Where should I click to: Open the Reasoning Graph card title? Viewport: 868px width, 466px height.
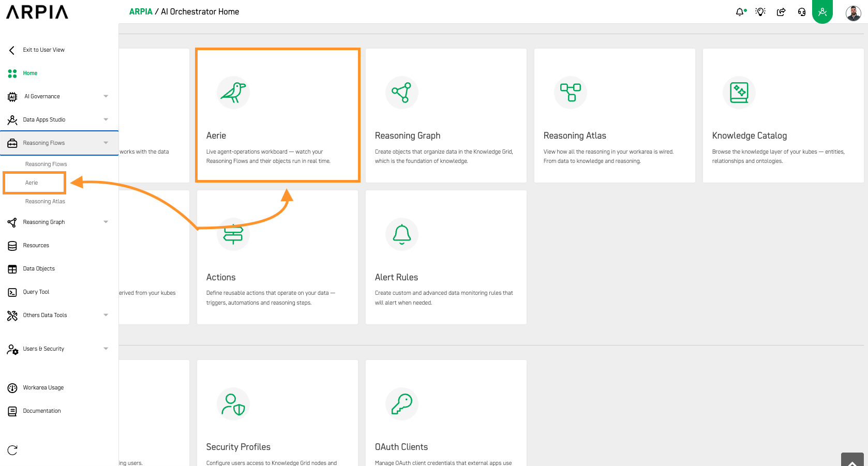408,136
